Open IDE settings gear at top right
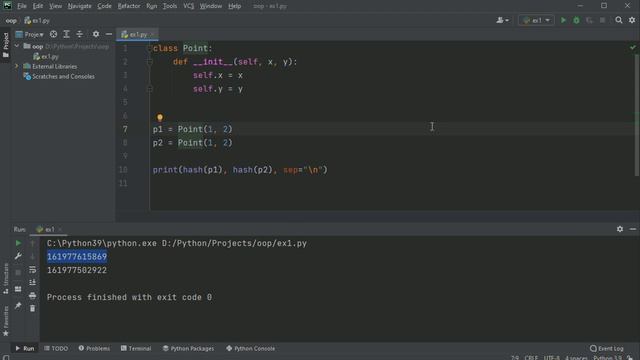Image resolution: width=640 pixels, height=360 pixels. click(x=632, y=20)
